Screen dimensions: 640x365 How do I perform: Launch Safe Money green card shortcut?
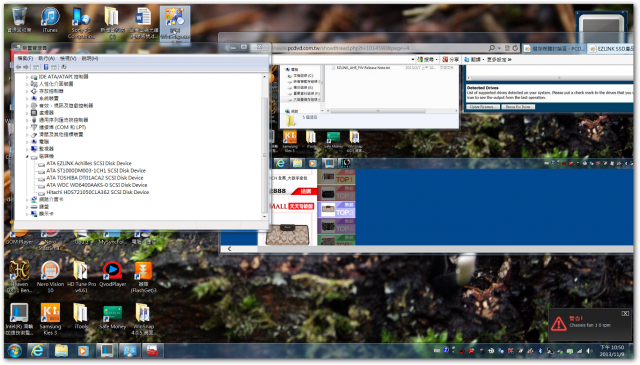(113, 316)
